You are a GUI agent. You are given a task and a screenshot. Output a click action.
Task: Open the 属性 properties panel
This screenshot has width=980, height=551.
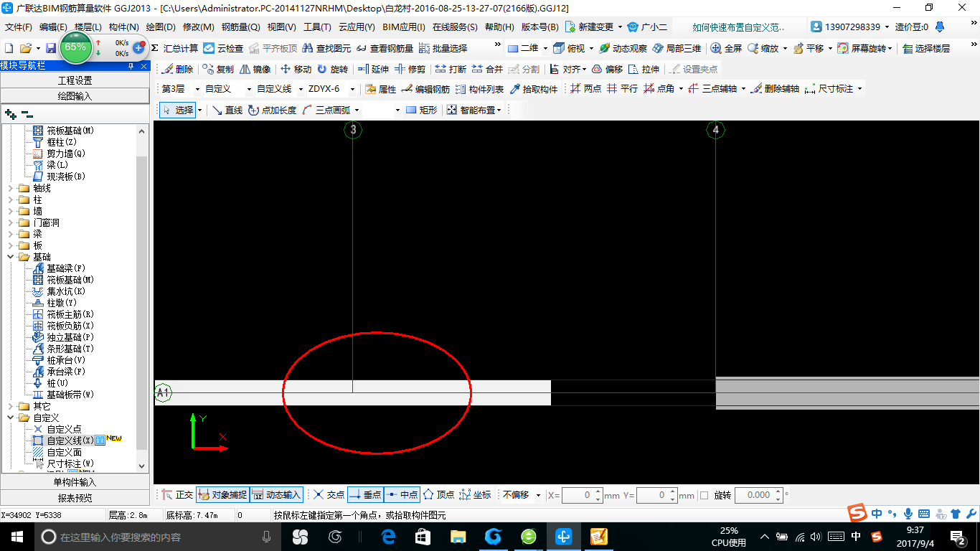[381, 89]
